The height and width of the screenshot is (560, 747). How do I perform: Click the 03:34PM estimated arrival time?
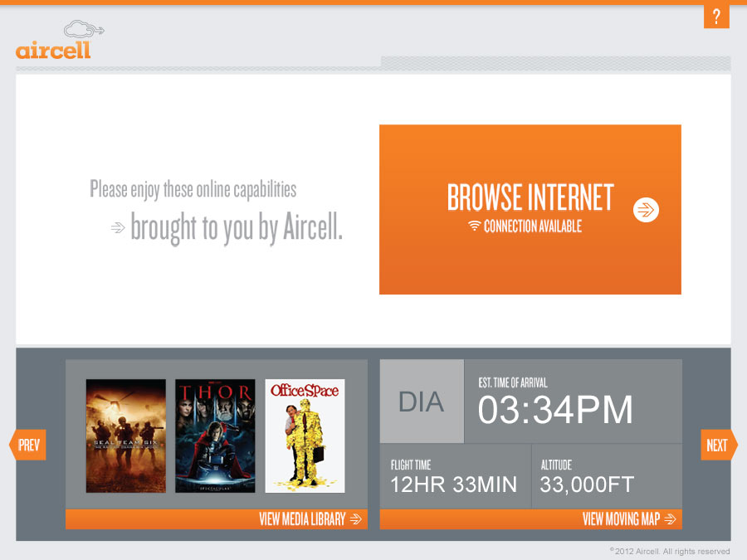(x=555, y=410)
